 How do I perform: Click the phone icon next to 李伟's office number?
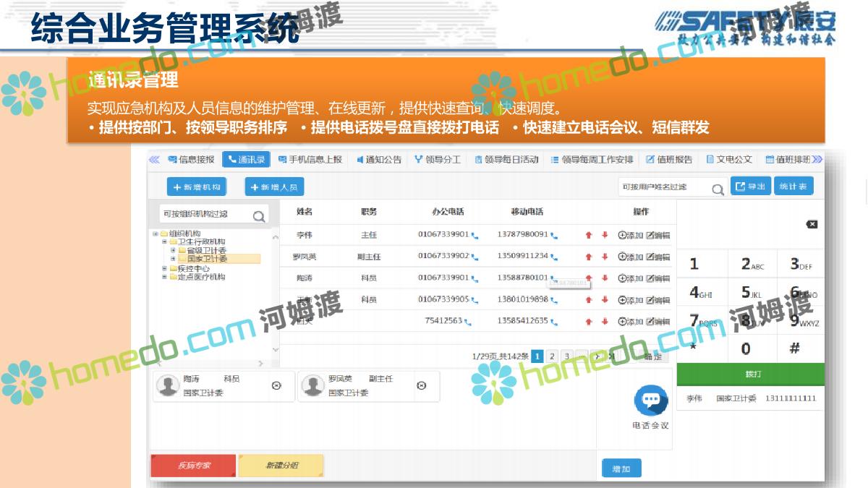coord(475,235)
